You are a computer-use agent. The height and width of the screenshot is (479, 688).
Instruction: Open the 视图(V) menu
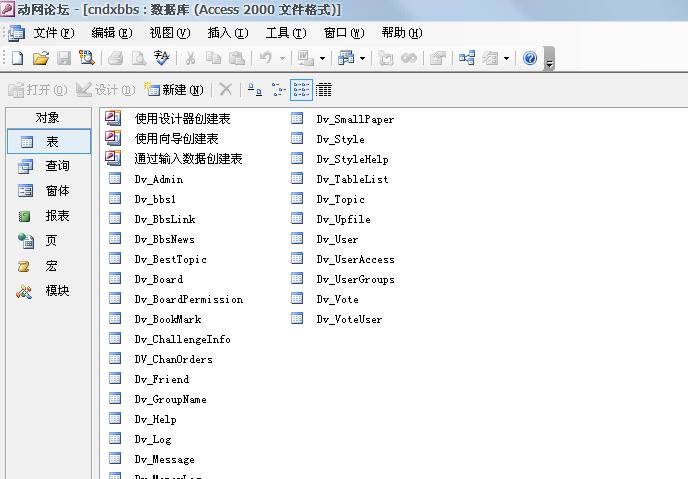170,33
